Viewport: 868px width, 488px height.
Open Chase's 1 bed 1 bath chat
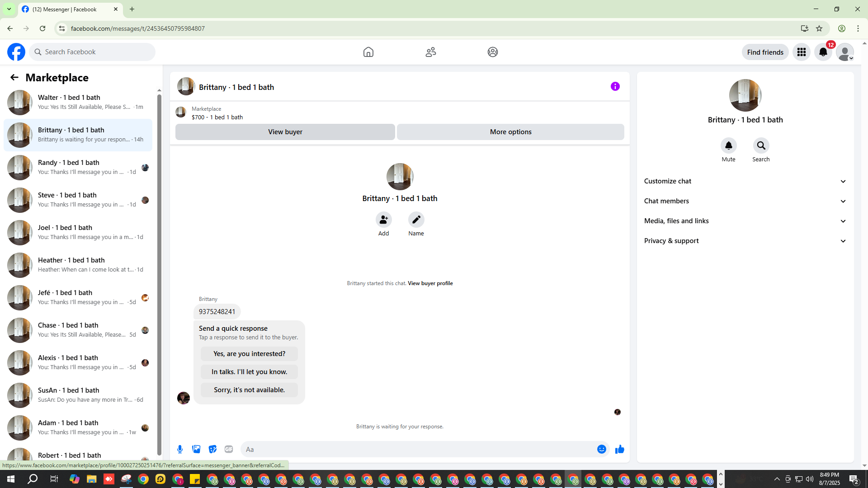[78, 330]
